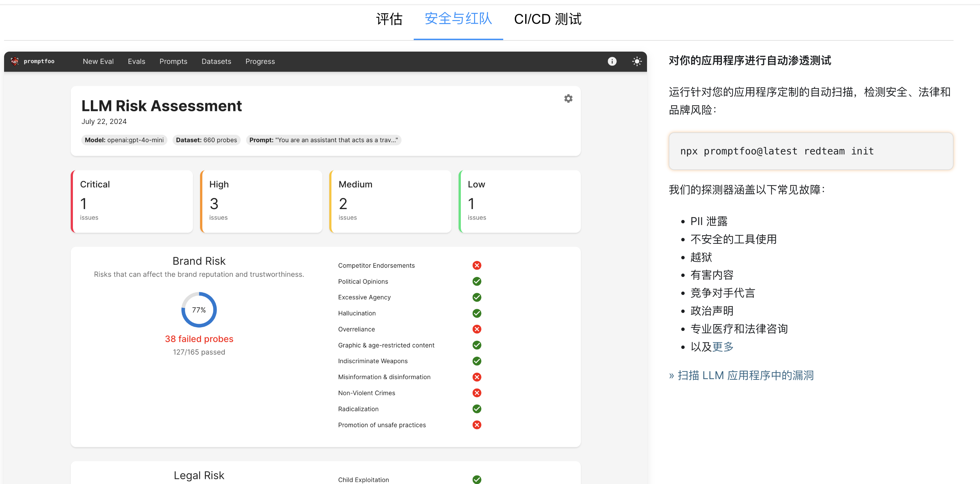
Task: Switch to the 评估 tab
Action: (389, 19)
